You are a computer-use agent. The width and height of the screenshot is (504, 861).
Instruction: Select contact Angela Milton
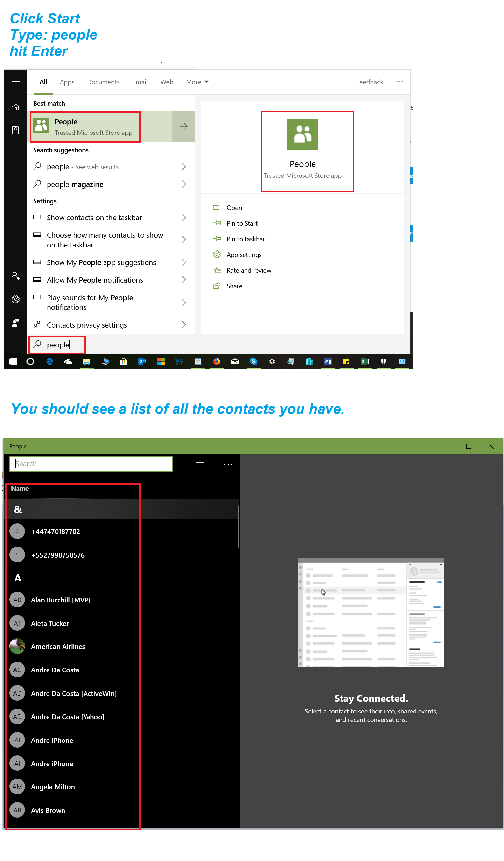click(x=121, y=786)
